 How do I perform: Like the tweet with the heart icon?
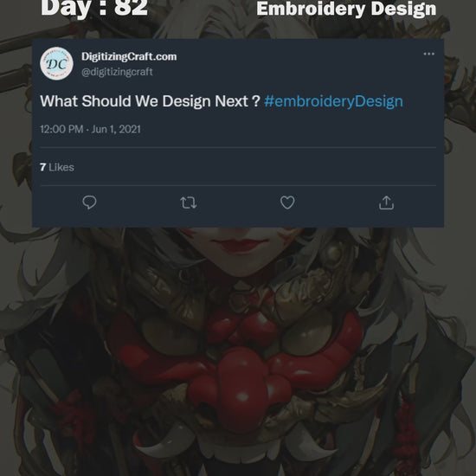[287, 203]
